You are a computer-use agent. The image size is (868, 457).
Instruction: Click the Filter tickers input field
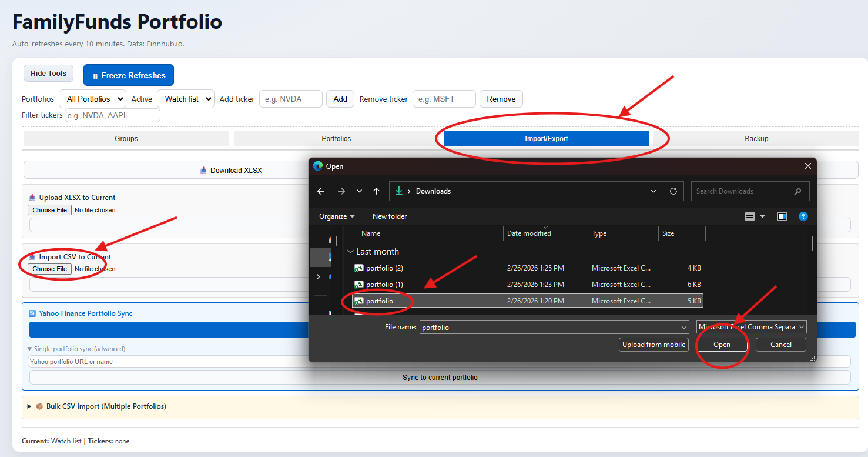coord(112,115)
